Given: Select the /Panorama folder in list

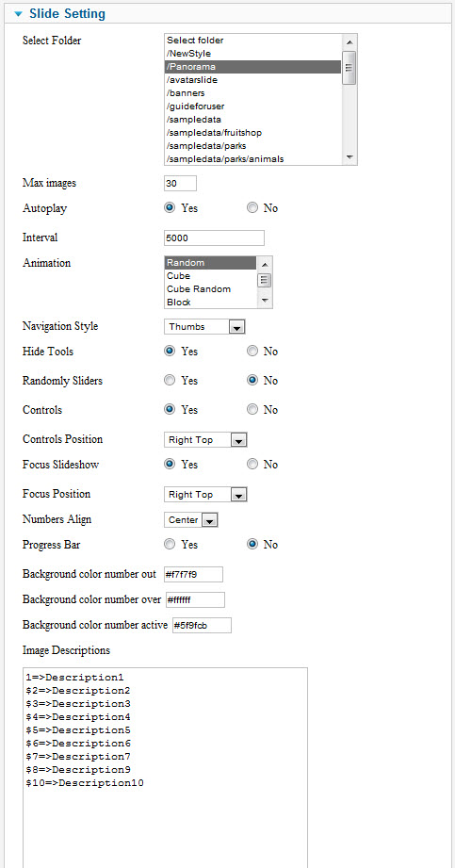Looking at the screenshot, I should (252, 67).
